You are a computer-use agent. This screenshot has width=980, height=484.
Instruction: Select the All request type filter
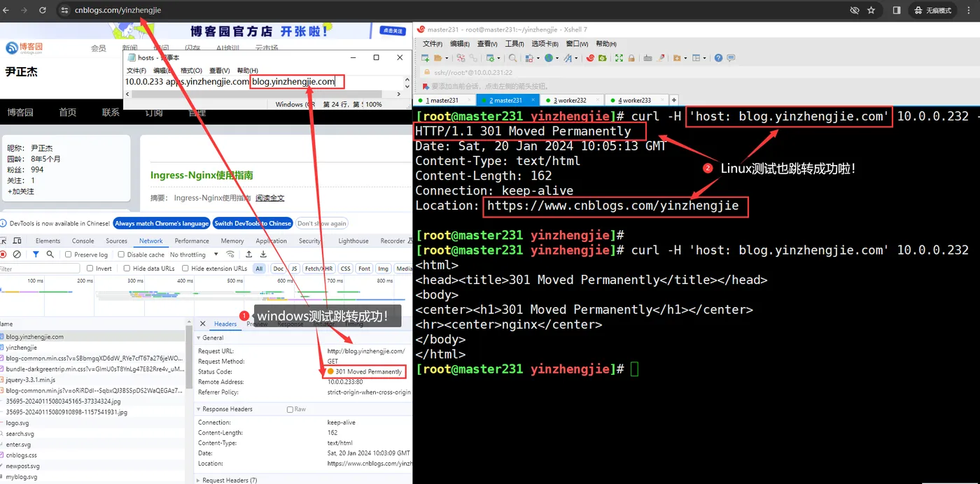click(259, 269)
